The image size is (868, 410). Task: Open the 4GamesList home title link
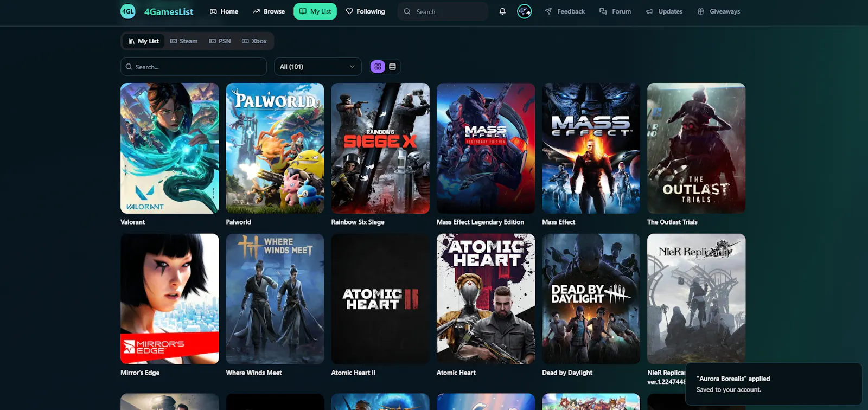(x=169, y=11)
